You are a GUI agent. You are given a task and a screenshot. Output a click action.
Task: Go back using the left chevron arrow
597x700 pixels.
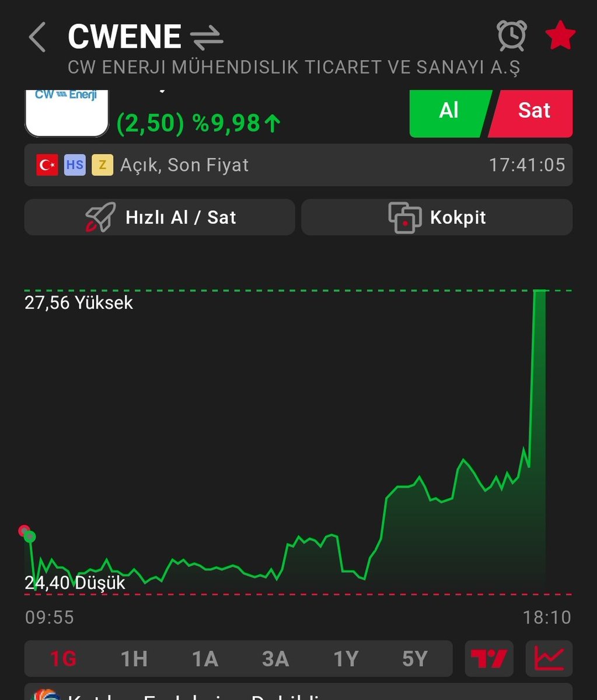37,37
